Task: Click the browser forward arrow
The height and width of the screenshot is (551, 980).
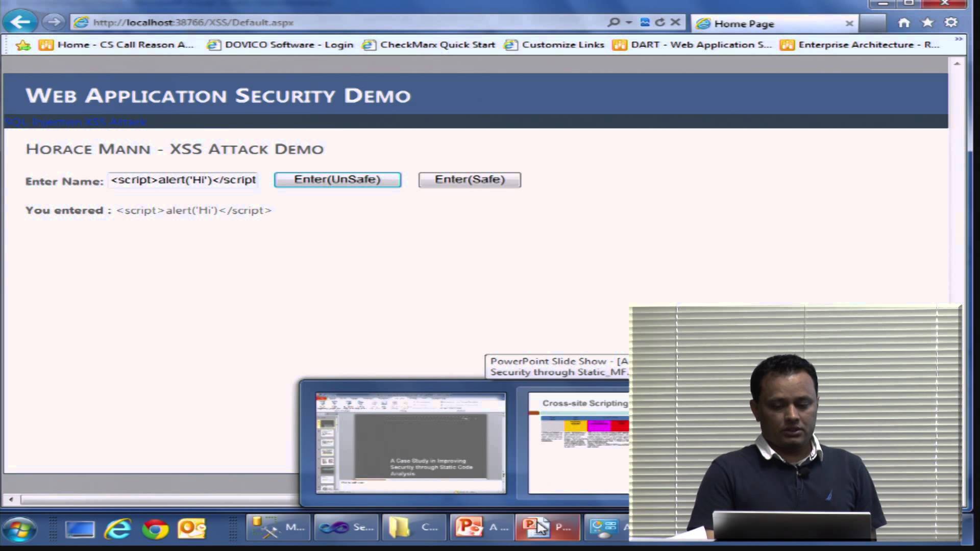Action: 53,22
